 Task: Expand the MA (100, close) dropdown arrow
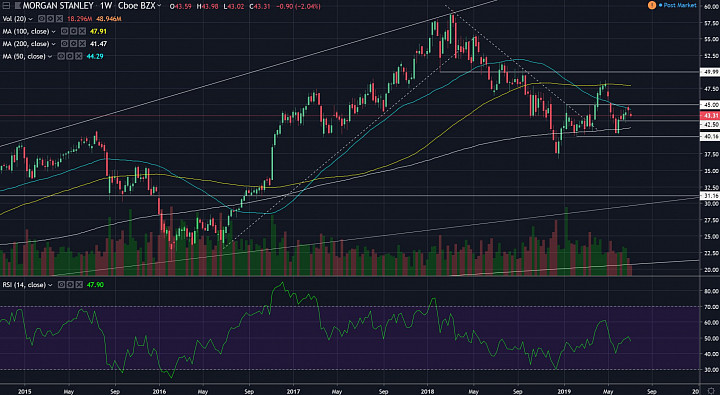coord(54,32)
